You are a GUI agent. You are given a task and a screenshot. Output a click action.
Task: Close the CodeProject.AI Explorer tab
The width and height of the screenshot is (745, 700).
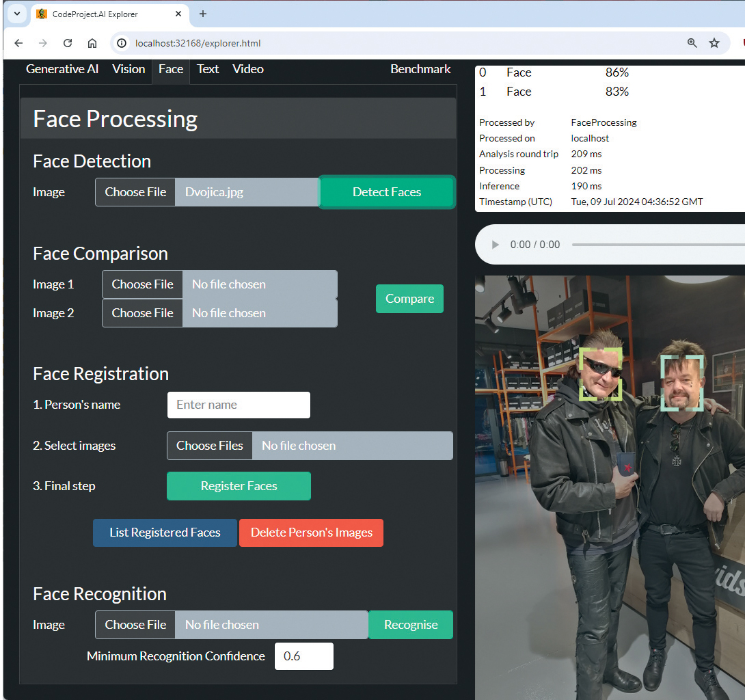(179, 14)
